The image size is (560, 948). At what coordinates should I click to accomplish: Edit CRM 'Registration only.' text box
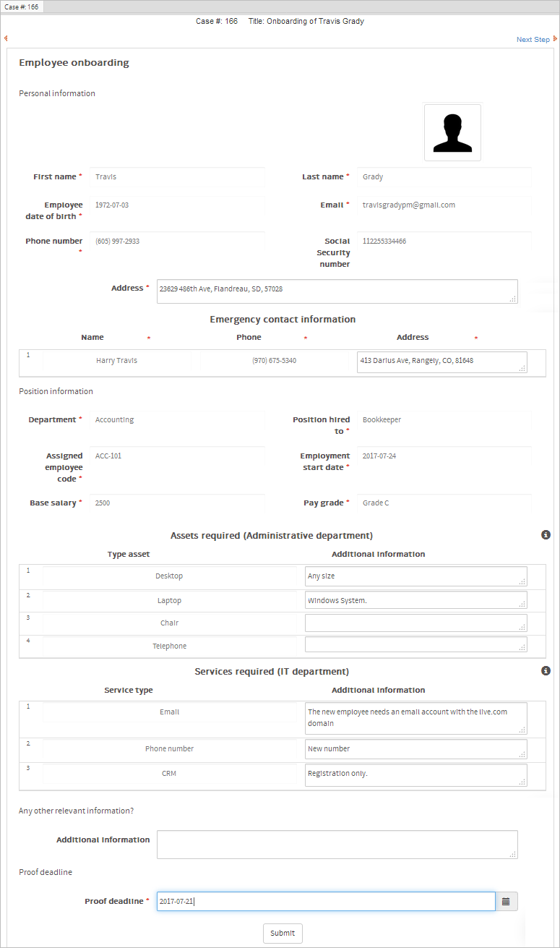415,775
